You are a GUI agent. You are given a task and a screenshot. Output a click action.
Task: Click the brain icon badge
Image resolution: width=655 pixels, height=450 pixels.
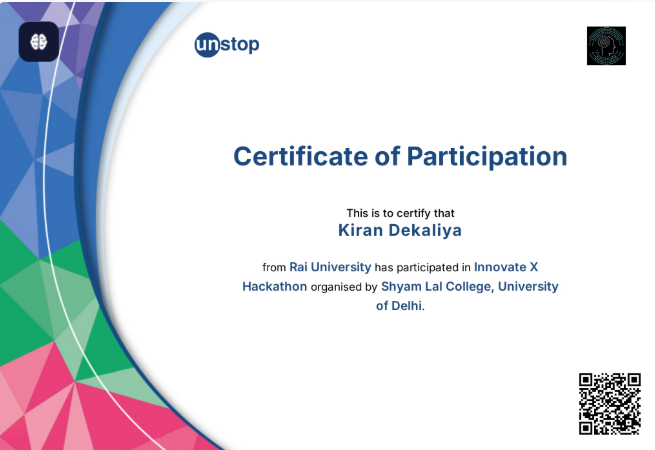[x=39, y=42]
